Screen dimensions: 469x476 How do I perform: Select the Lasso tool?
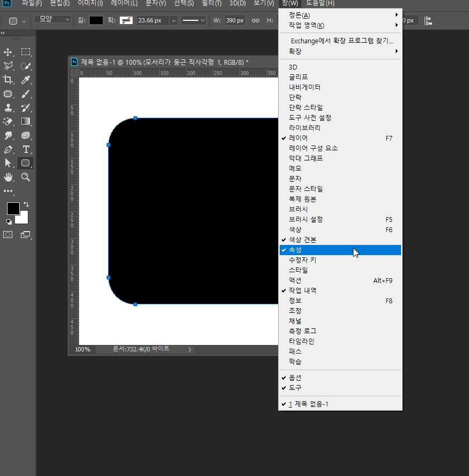(7, 66)
